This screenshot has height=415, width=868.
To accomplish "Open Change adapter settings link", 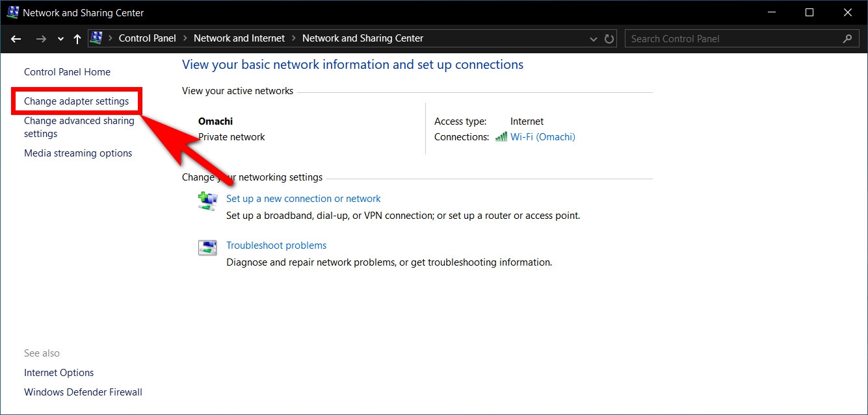I will click(77, 101).
